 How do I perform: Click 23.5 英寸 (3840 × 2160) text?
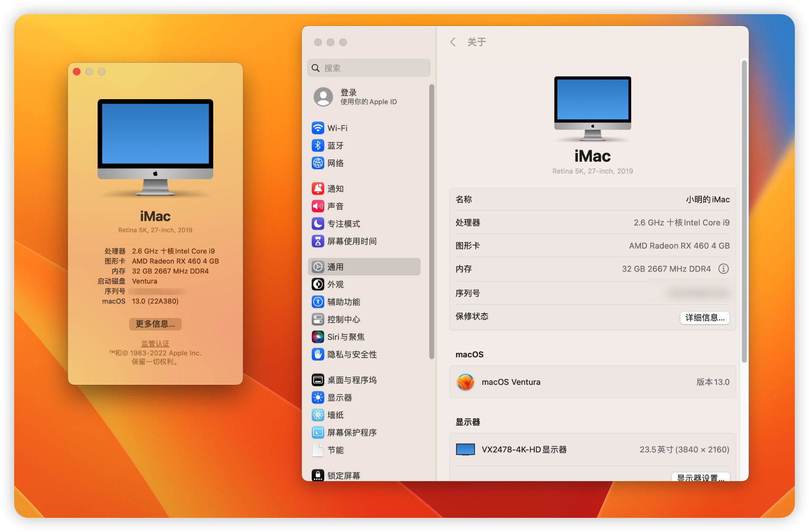(684, 449)
